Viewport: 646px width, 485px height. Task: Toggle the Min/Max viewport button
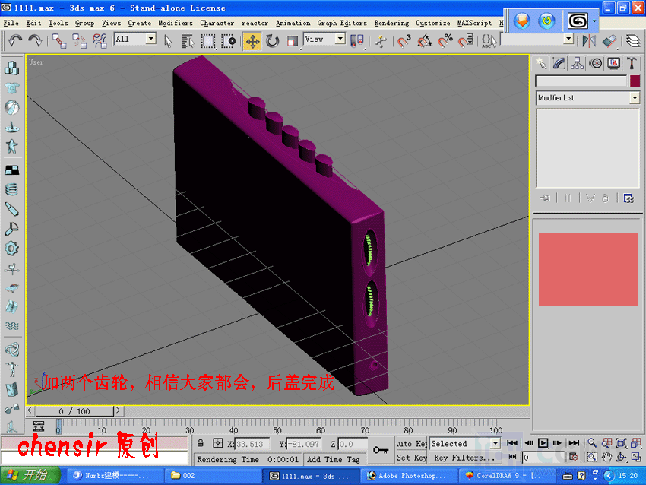[x=636, y=457]
